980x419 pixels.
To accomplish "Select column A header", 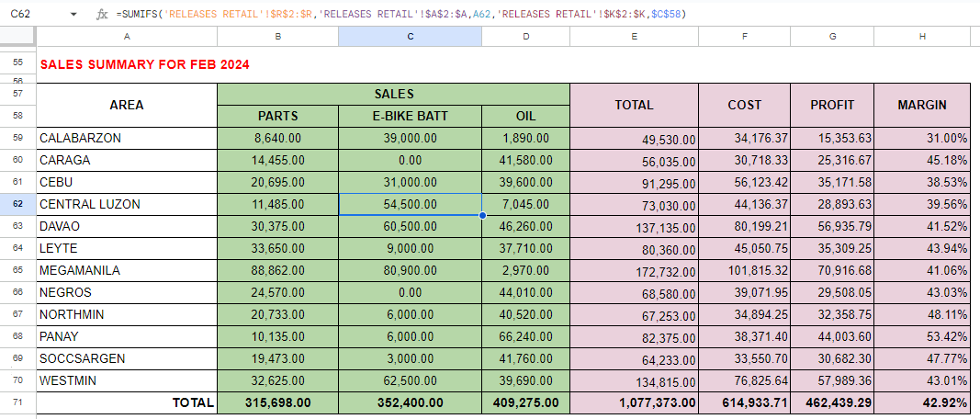I will (x=127, y=36).
